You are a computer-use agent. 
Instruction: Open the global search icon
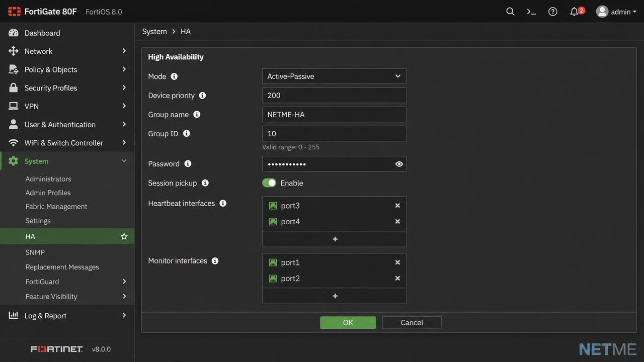coord(510,12)
